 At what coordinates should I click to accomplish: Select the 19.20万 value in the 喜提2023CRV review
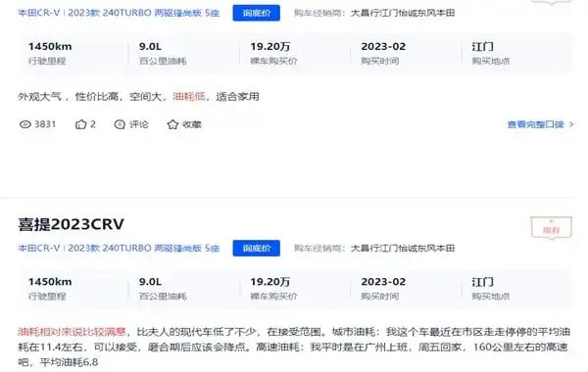pyautogui.click(x=270, y=282)
